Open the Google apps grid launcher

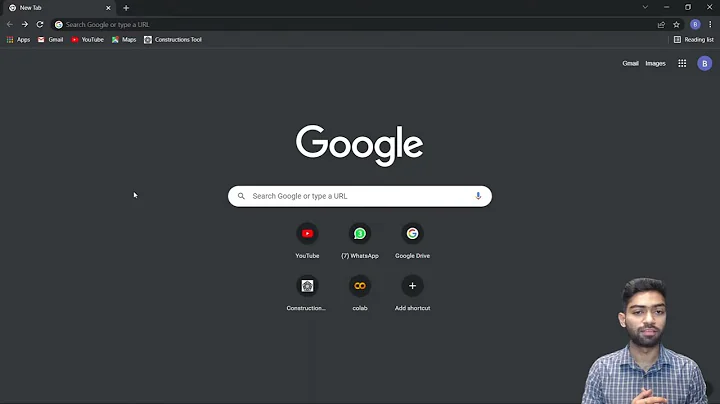coord(682,63)
